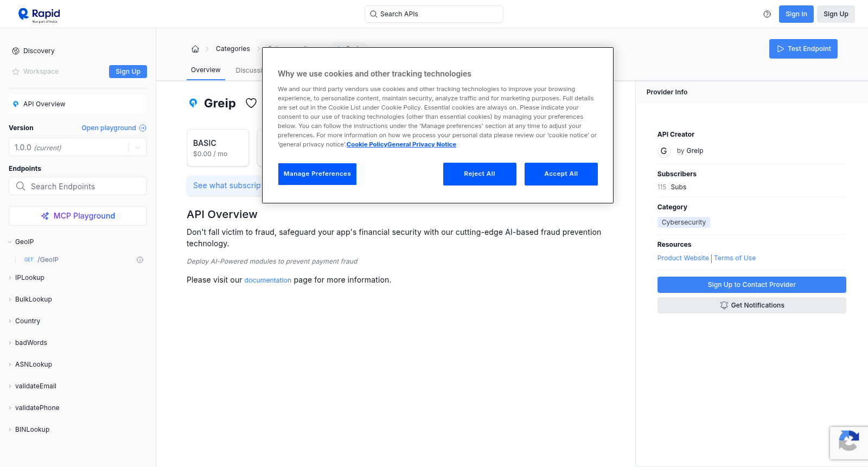
Task: Open Workspace in the sidebar
Action: click(x=41, y=72)
